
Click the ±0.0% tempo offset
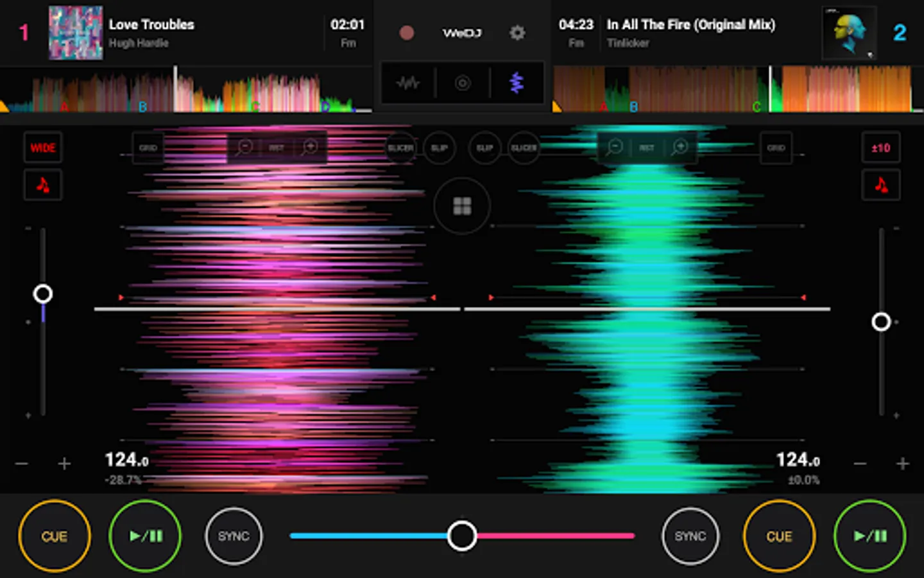point(804,480)
